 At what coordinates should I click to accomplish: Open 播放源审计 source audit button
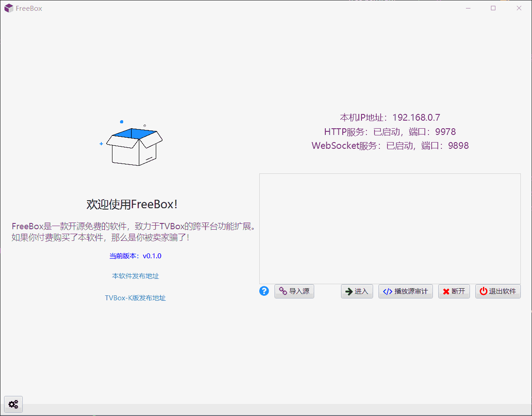(405, 291)
